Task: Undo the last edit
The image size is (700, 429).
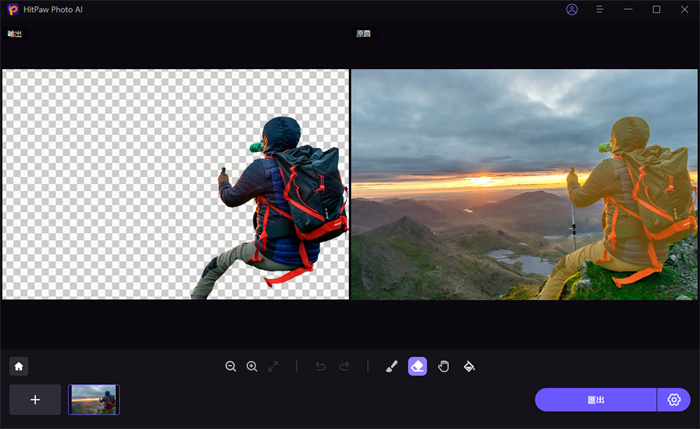Action: point(320,366)
